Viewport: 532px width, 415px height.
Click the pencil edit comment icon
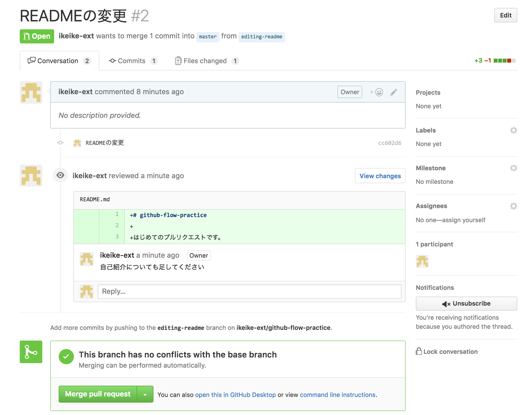pos(393,92)
